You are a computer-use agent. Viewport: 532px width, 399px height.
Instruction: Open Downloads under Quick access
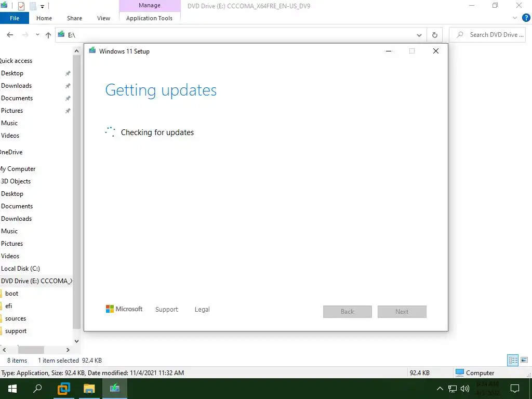(16, 86)
